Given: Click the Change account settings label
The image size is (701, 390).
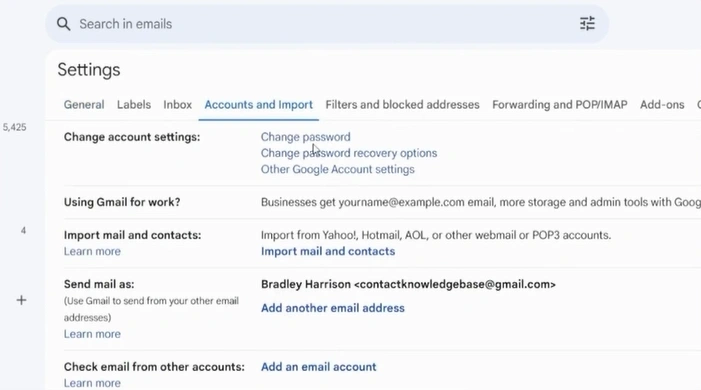Looking at the screenshot, I should (x=132, y=137).
